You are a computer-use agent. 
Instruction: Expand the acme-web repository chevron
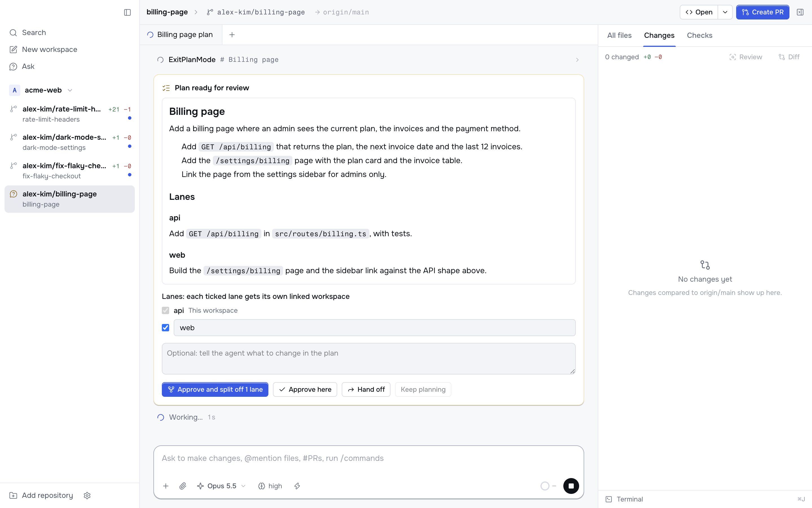pyautogui.click(x=70, y=90)
